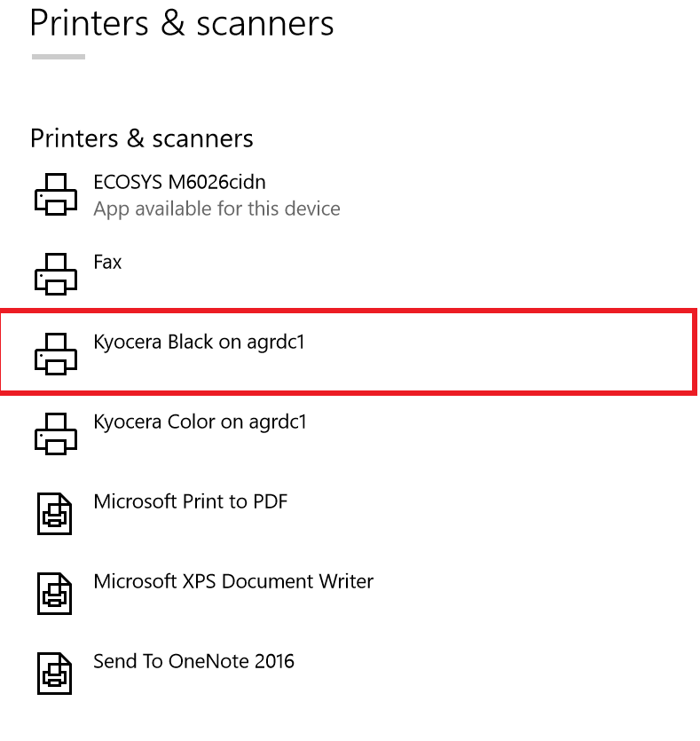
Task: Select the Fax entry text
Action: (x=107, y=262)
